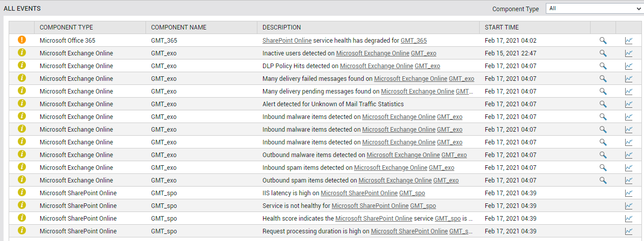The width and height of the screenshot is (644, 241).
Task: Open the Component Type dropdown
Action: click(x=594, y=9)
